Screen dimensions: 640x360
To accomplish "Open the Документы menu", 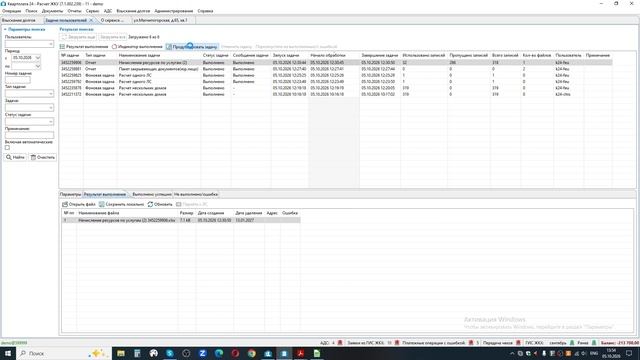I will [x=52, y=11].
